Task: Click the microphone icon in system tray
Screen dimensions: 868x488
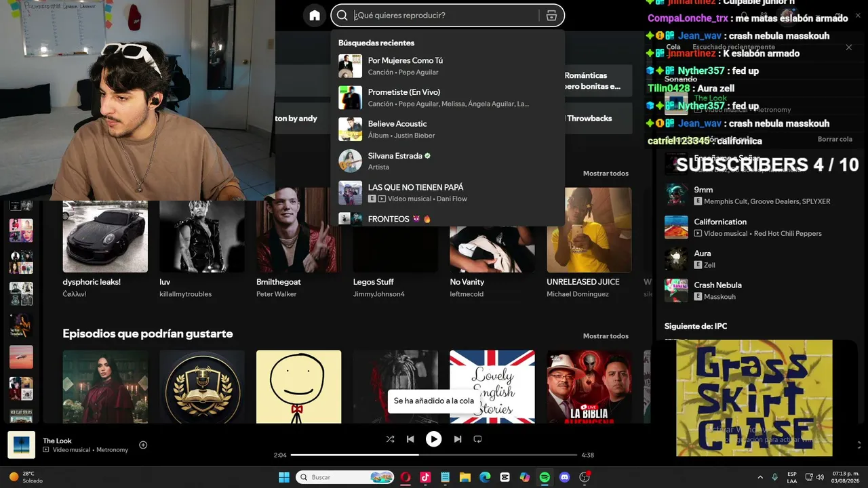Action: pos(775,477)
